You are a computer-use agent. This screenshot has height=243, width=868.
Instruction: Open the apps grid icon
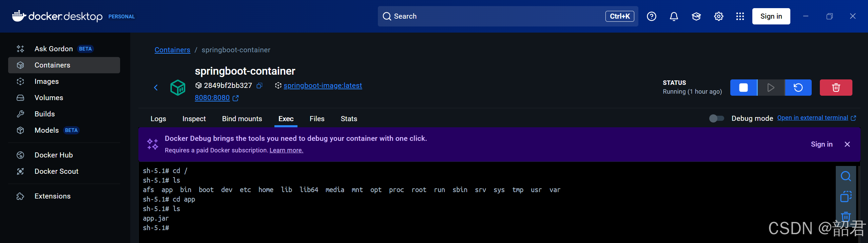[x=740, y=16]
